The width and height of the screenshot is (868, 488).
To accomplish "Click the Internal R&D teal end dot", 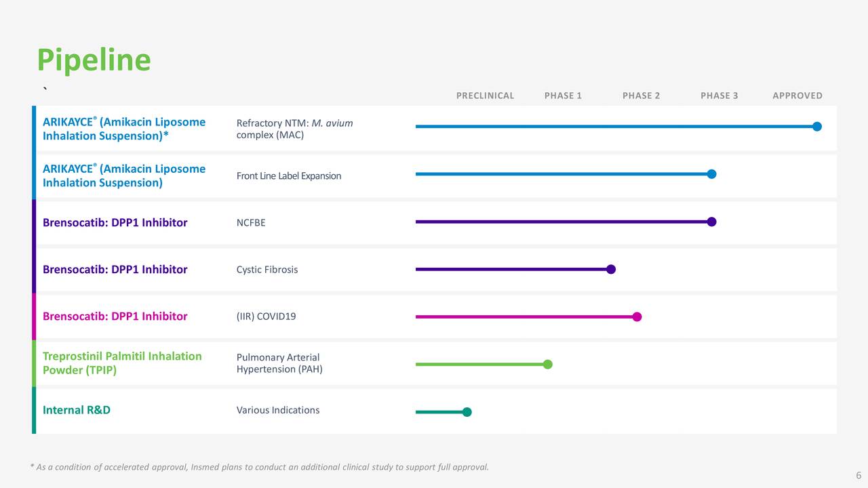I will (x=467, y=412).
